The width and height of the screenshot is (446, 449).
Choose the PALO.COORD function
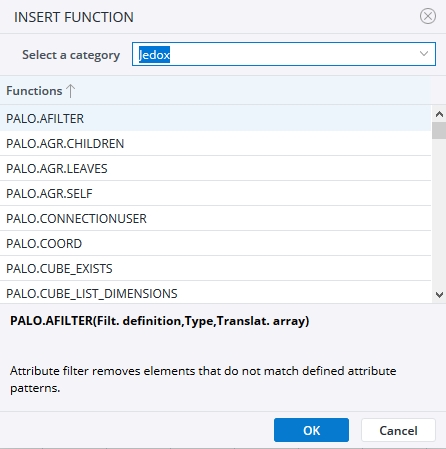(215, 243)
